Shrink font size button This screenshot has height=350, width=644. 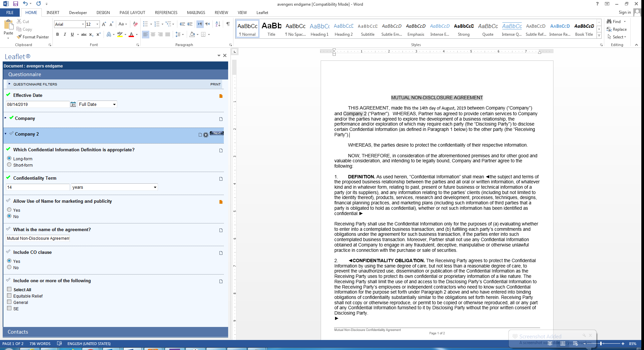pyautogui.click(x=111, y=24)
